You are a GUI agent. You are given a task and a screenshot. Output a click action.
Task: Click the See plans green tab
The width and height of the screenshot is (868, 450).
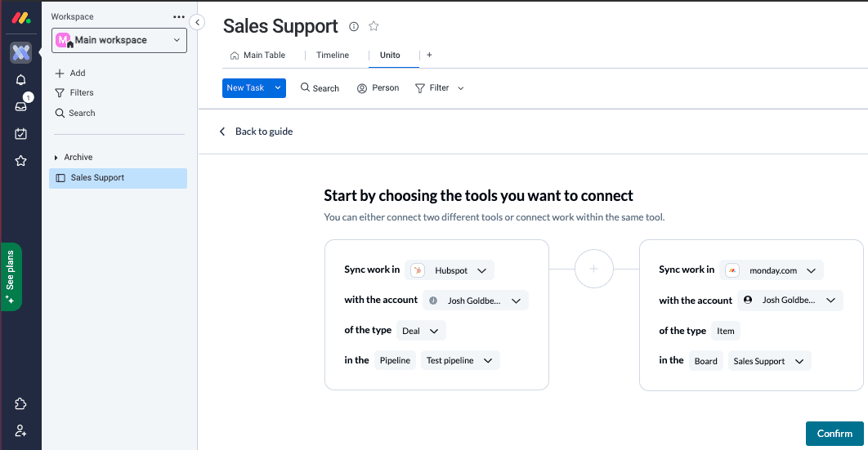coord(11,276)
